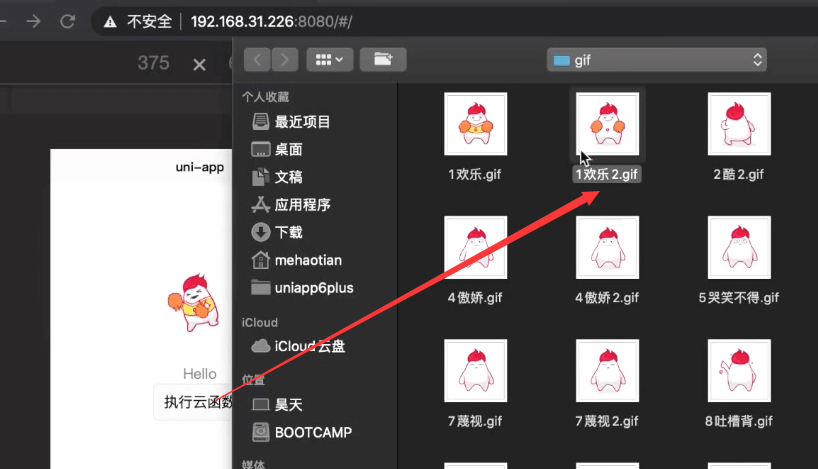
Task: Click the 昊天 laptop icon
Action: click(x=260, y=404)
